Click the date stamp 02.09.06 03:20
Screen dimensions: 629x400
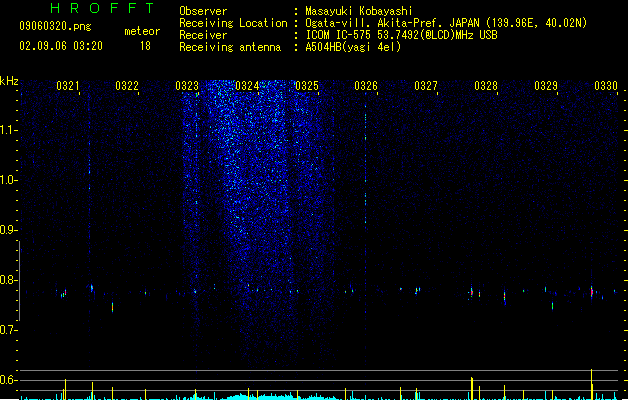click(x=61, y=46)
